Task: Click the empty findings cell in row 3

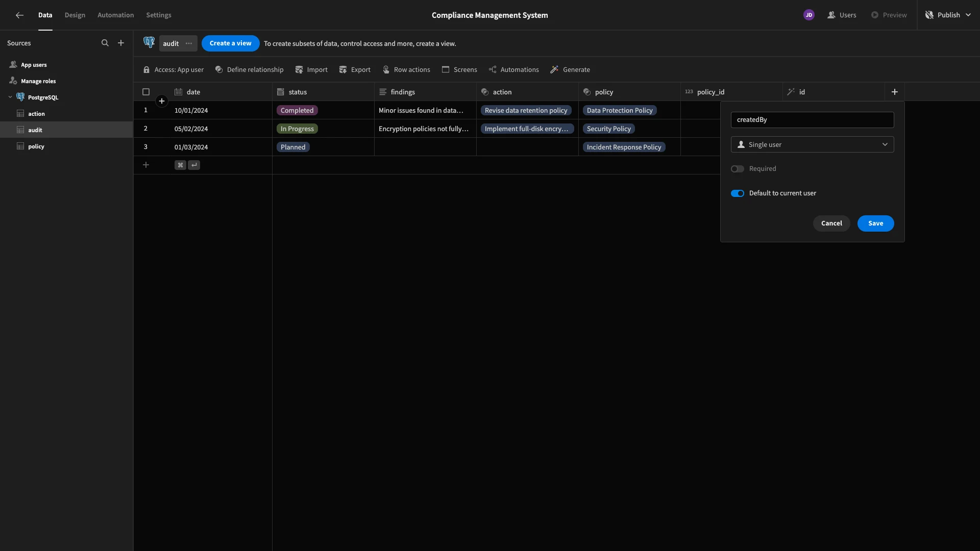Action: point(425,147)
